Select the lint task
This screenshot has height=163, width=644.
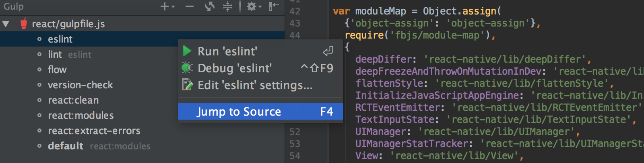pos(55,54)
